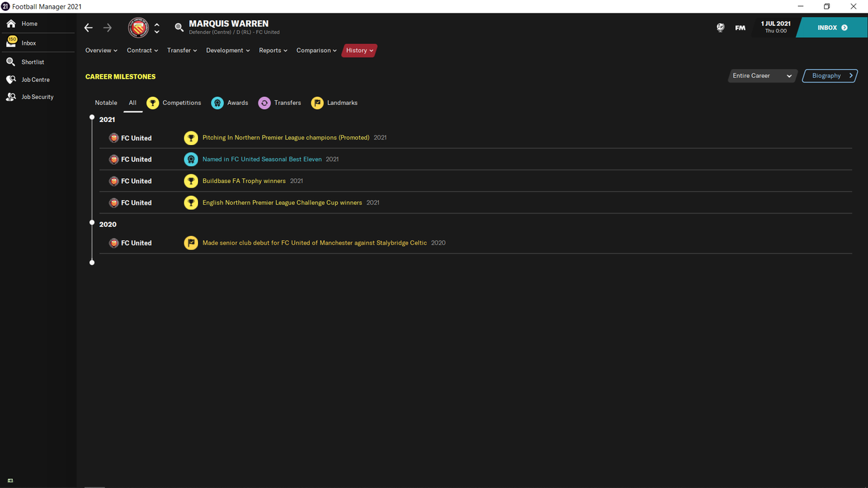
Task: Click club badge in the 2020 debut row
Action: point(114,243)
